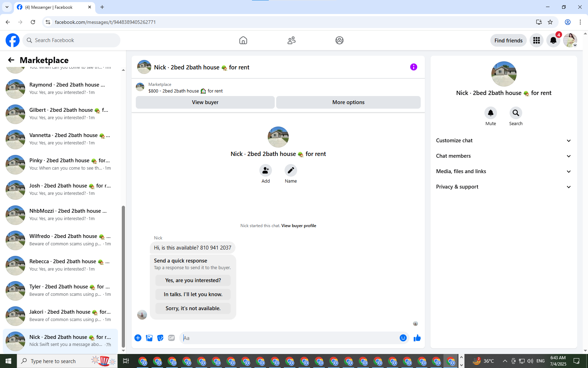Open the account profile picture menu
The height and width of the screenshot is (368, 588).
click(570, 40)
